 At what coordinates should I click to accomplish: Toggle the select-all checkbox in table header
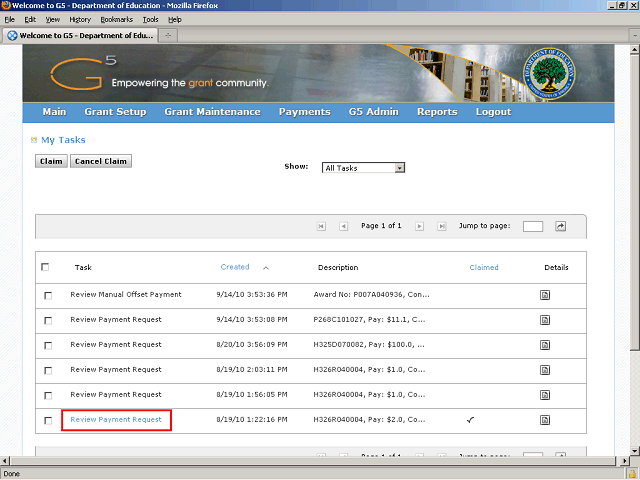tap(45, 267)
